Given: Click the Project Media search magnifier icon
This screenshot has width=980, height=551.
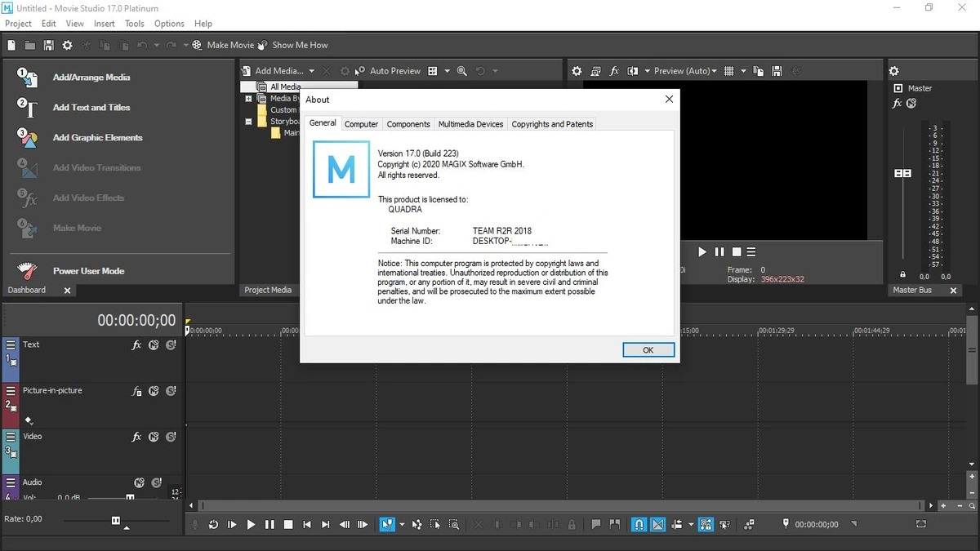Looking at the screenshot, I should coord(462,71).
